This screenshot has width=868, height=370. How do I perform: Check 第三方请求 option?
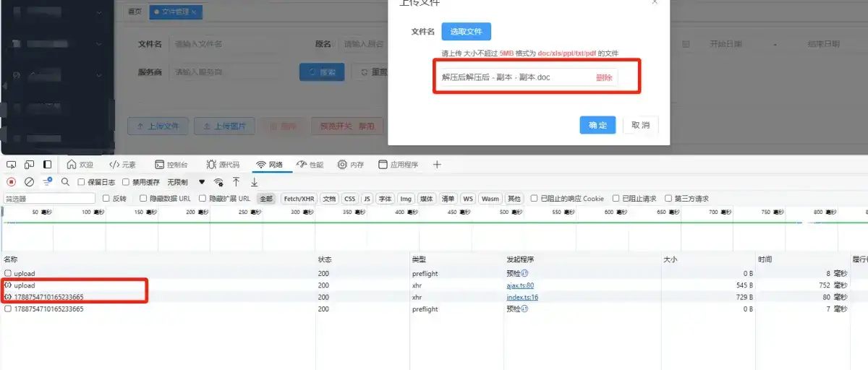pyautogui.click(x=668, y=198)
